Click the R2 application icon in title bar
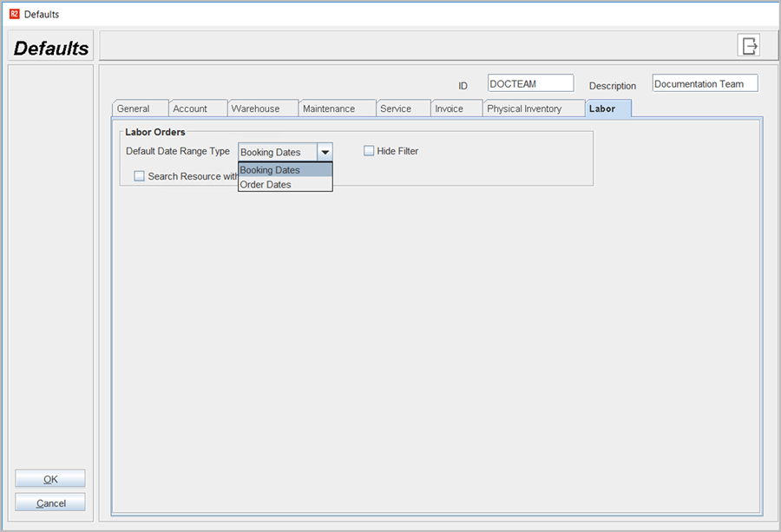The height and width of the screenshot is (532, 781). click(x=14, y=14)
